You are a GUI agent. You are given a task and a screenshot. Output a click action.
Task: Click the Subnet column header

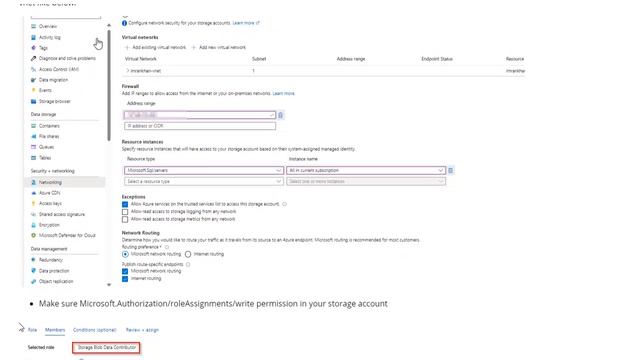259,59
